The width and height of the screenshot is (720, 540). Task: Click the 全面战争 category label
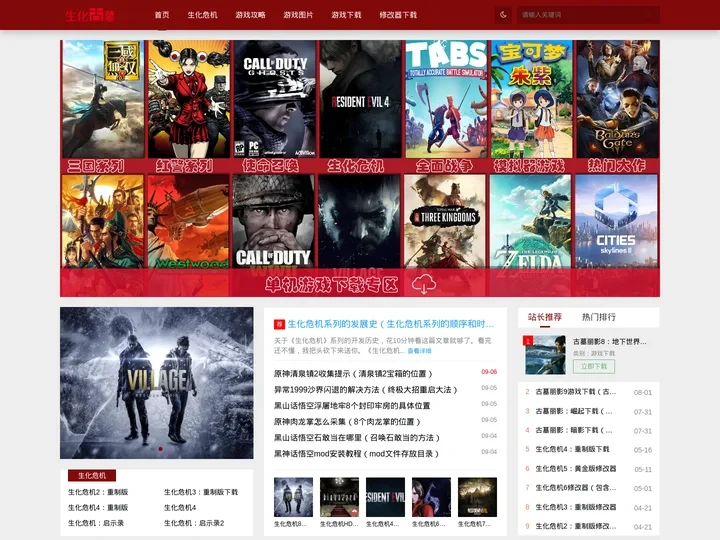[444, 166]
